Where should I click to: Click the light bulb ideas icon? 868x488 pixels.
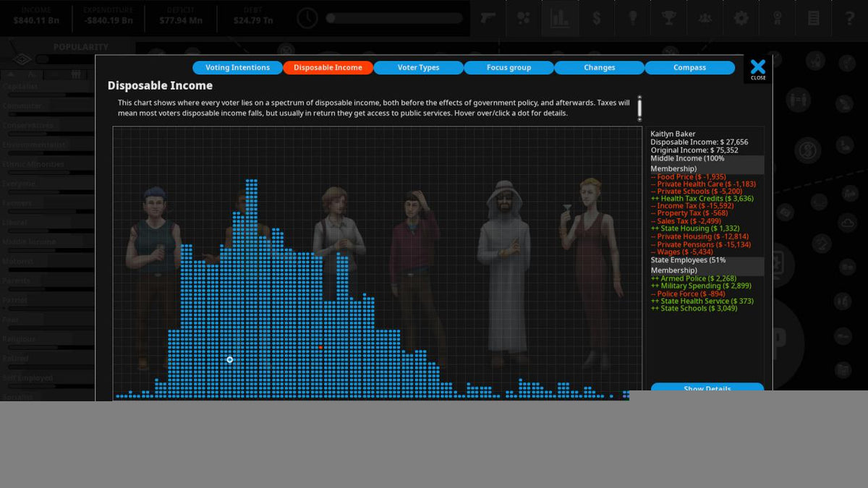[633, 18]
